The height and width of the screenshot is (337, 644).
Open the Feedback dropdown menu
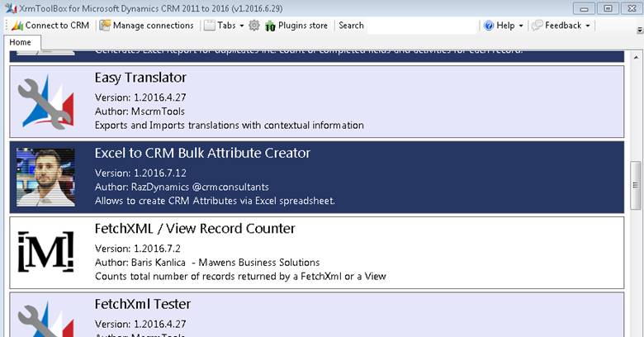pyautogui.click(x=561, y=26)
